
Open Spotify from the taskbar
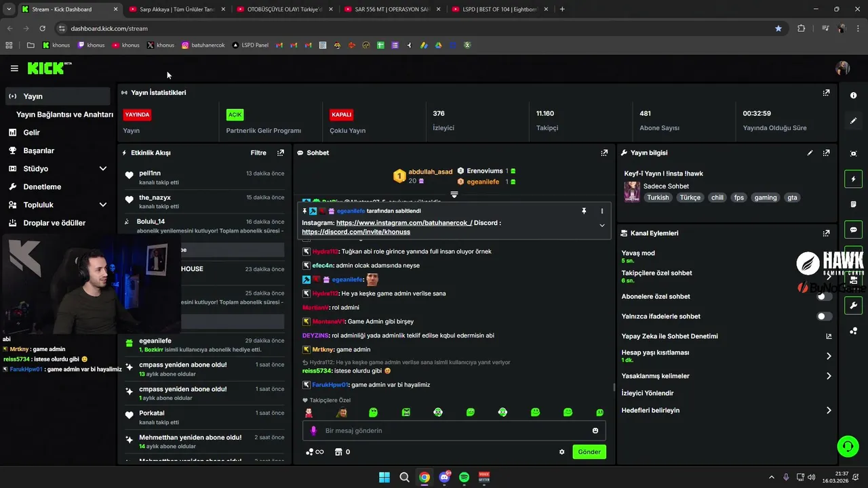pyautogui.click(x=464, y=477)
